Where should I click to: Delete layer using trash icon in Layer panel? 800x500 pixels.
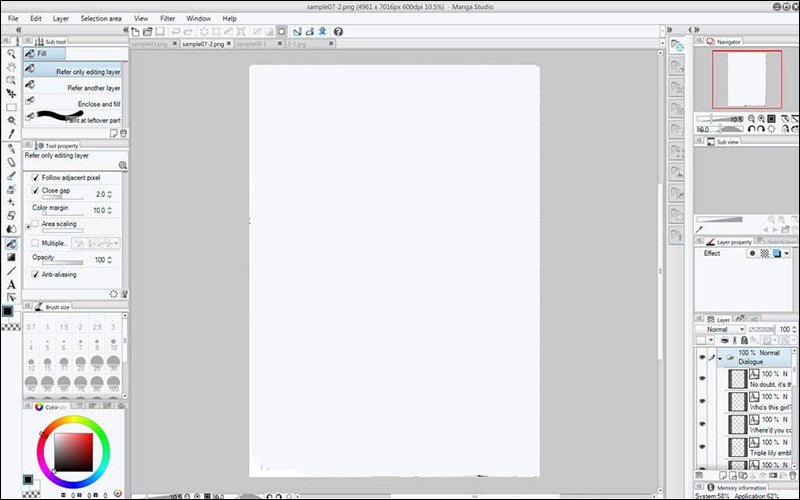pyautogui.click(x=792, y=476)
